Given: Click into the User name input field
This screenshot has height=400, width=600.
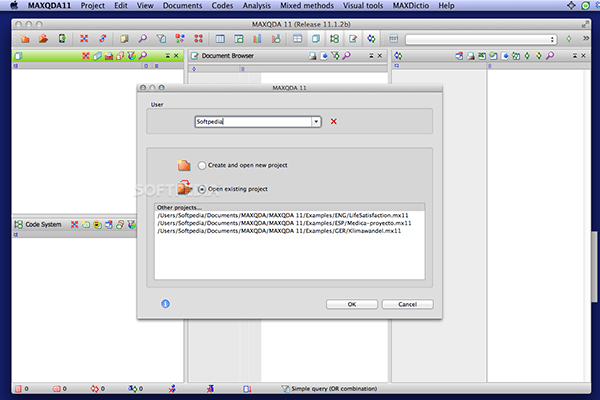Looking at the screenshot, I should pyautogui.click(x=253, y=122).
